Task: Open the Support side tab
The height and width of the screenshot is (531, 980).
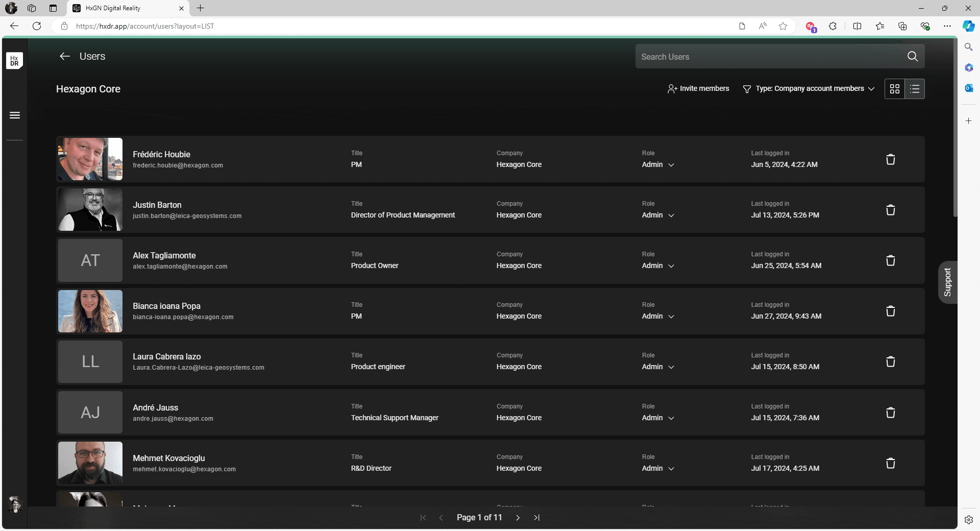Action: coord(947,282)
